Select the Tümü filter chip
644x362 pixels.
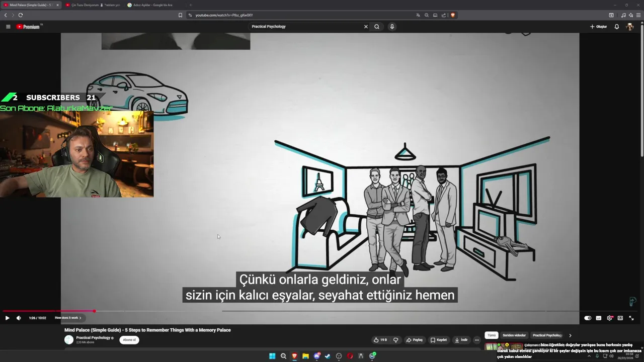[492, 335]
